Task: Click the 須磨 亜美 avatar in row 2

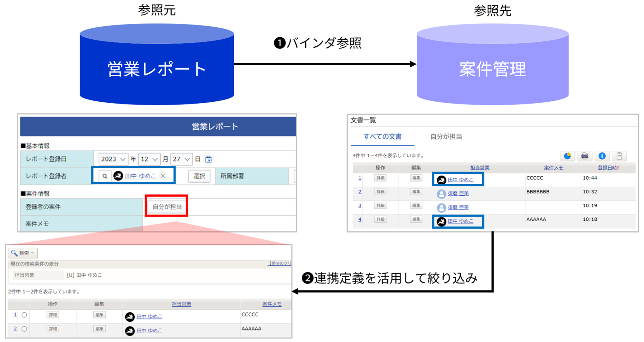Action: click(441, 194)
